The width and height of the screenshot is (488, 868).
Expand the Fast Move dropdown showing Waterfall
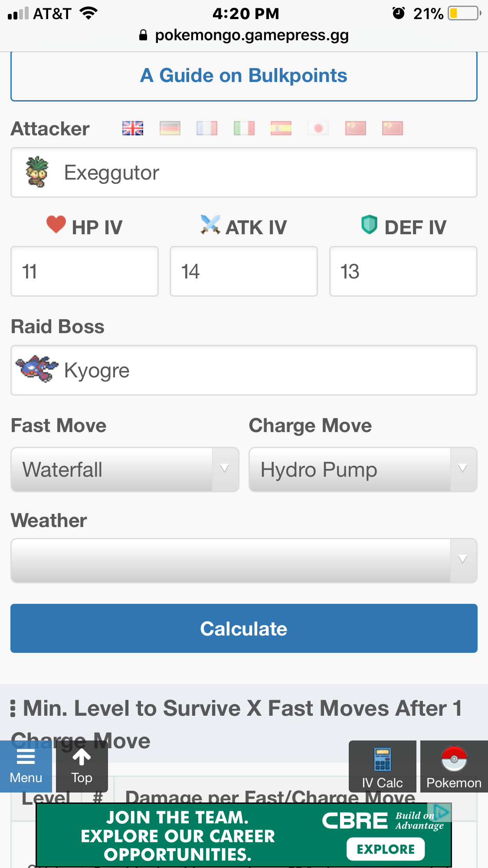(x=125, y=470)
